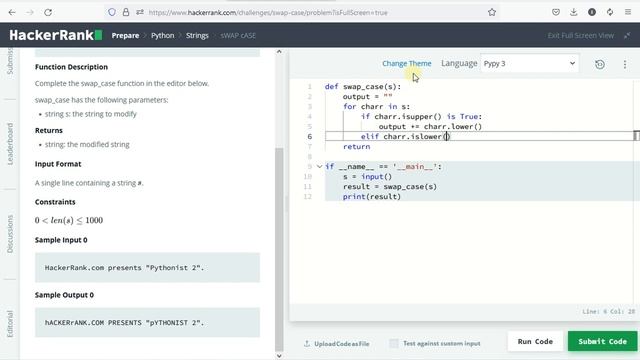
Task: Open the Submissions side tab
Action: pos(10,61)
